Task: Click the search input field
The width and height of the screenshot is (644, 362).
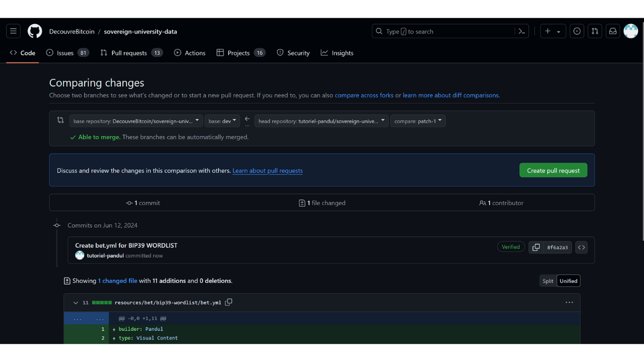Action: point(443,31)
